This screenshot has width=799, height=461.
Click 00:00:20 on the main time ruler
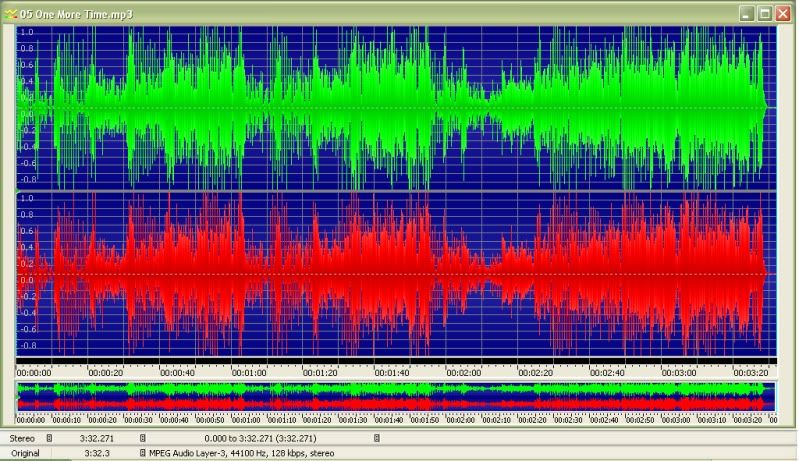point(105,373)
